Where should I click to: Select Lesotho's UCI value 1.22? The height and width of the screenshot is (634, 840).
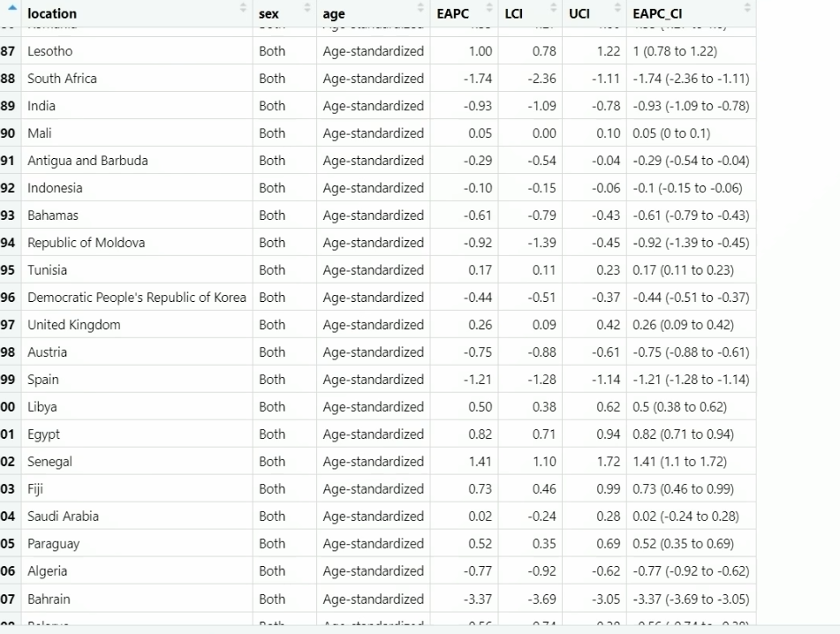click(x=594, y=51)
